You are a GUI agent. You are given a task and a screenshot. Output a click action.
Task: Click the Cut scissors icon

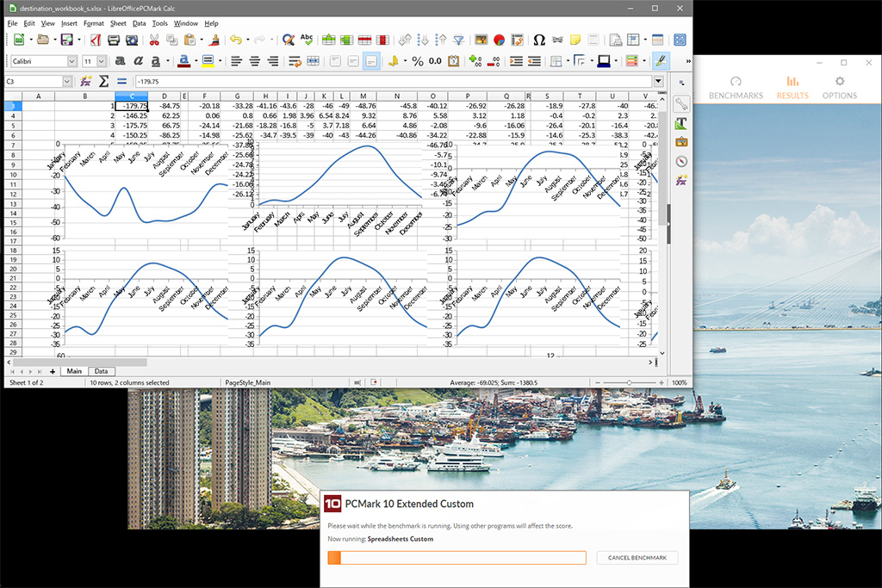coord(154,40)
